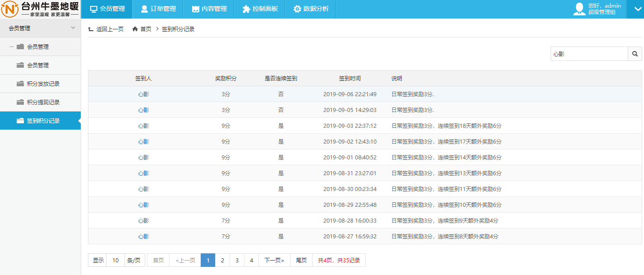Select 积分提现记录 in sidebar
Viewport: 644px width, 275px height.
pyautogui.click(x=40, y=102)
